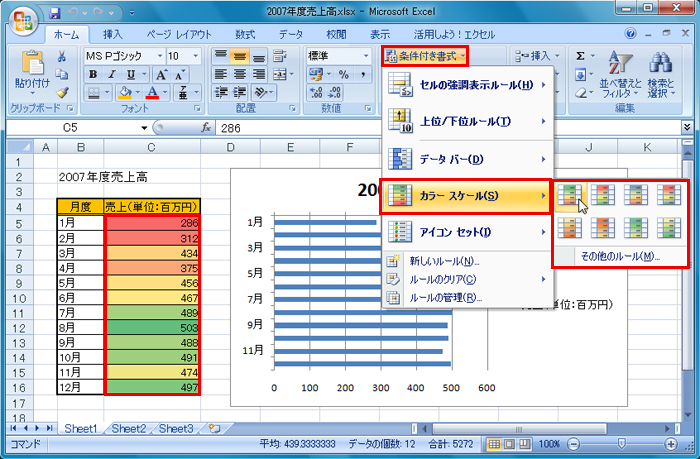Toggle Bold formatting
This screenshot has height=459, width=700.
(93, 75)
